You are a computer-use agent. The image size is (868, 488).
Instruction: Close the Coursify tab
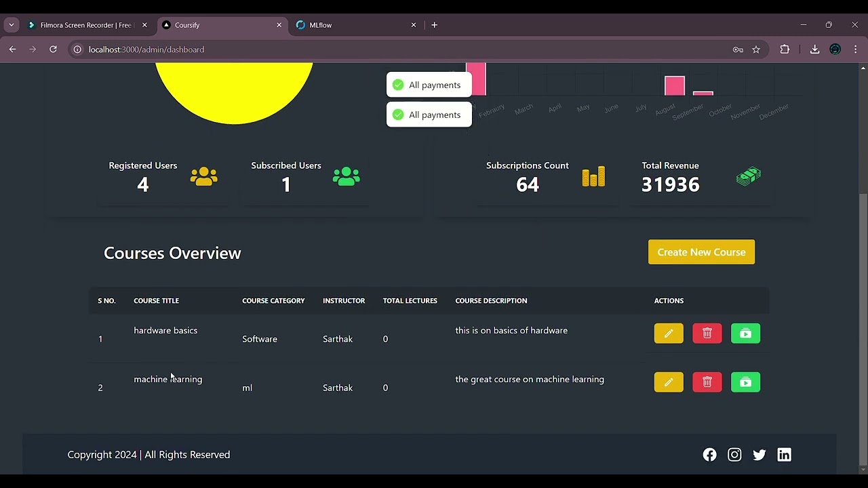click(279, 25)
